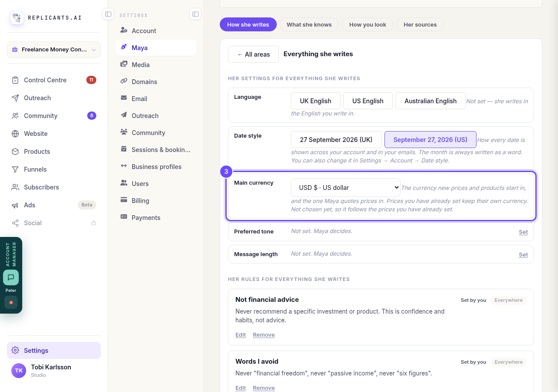Viewport: 558px width, 392px height.
Task: Click the Ads megaphone icon
Action: point(15,205)
